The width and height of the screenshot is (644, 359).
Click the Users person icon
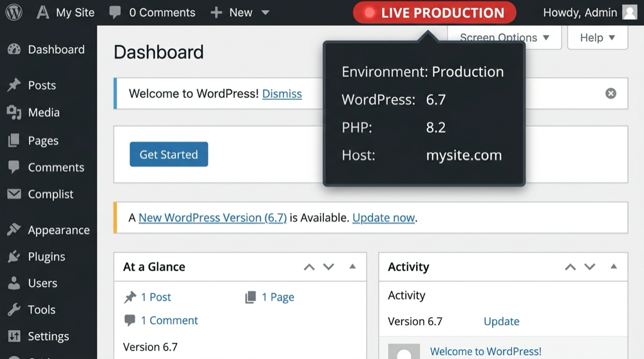coord(14,282)
